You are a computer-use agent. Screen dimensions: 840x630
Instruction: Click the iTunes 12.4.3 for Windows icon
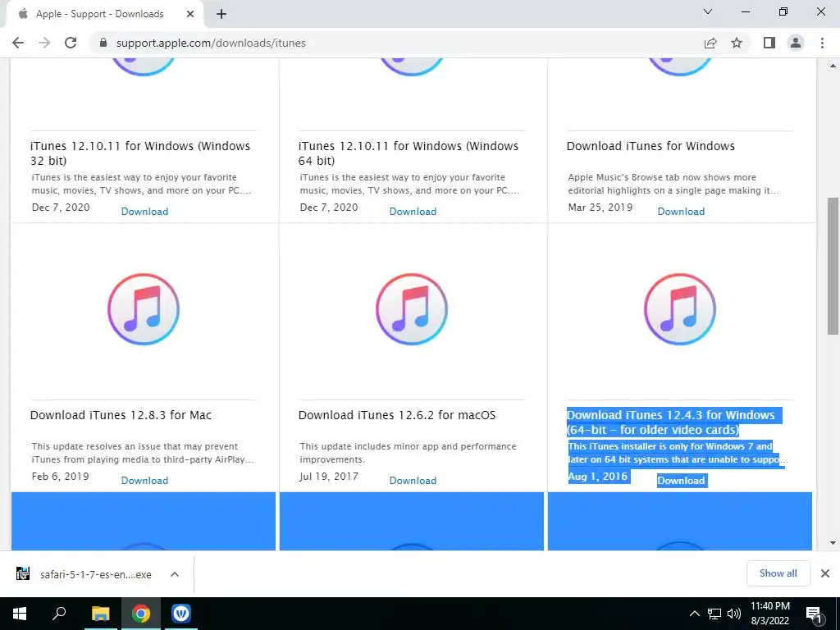point(680,309)
